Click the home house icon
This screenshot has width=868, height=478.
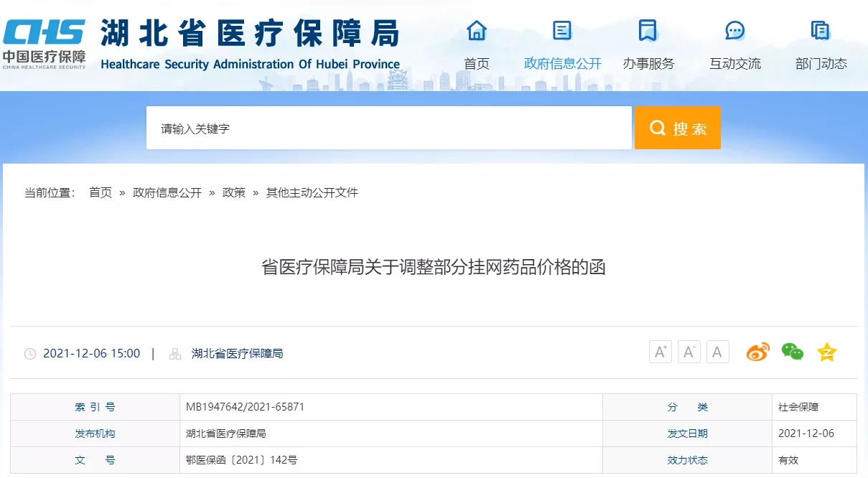tap(476, 31)
